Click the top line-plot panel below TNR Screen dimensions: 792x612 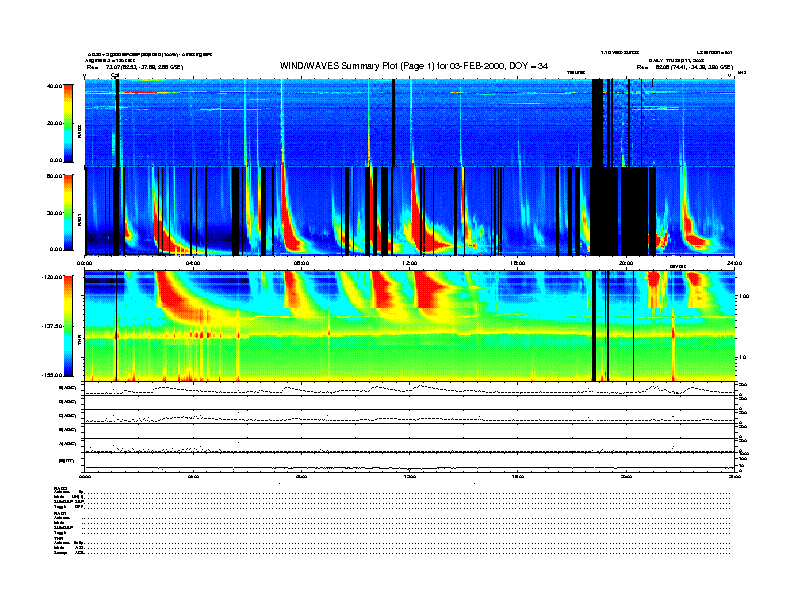[x=410, y=388]
